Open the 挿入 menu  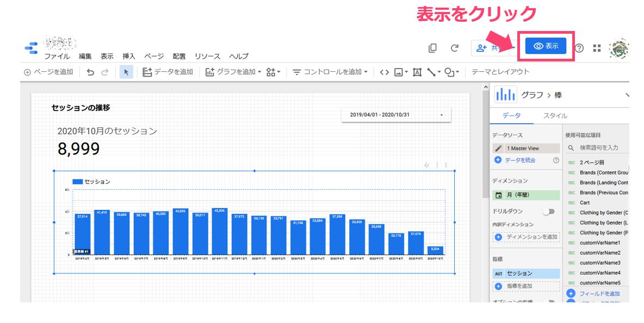point(128,57)
